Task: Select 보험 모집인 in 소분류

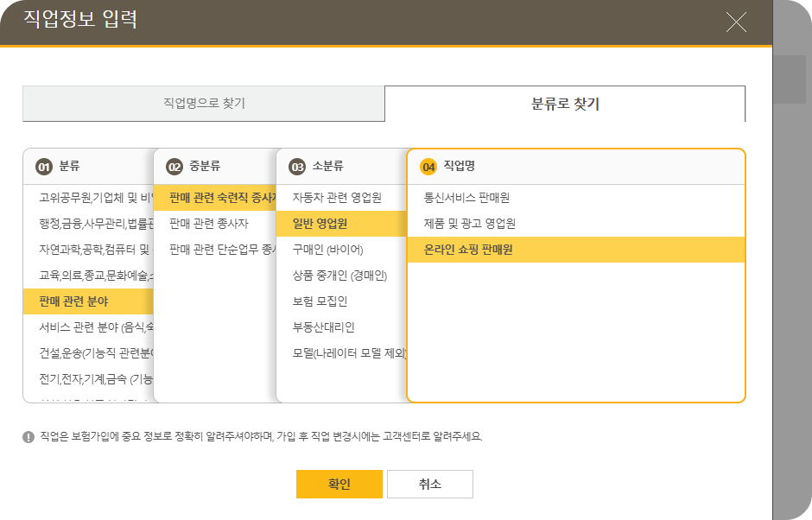Action: [342, 301]
